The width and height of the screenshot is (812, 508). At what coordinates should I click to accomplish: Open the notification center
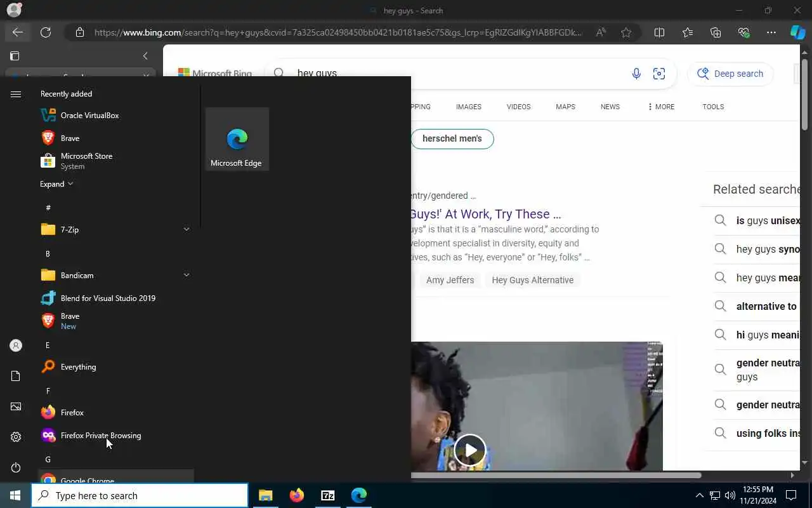point(791,495)
